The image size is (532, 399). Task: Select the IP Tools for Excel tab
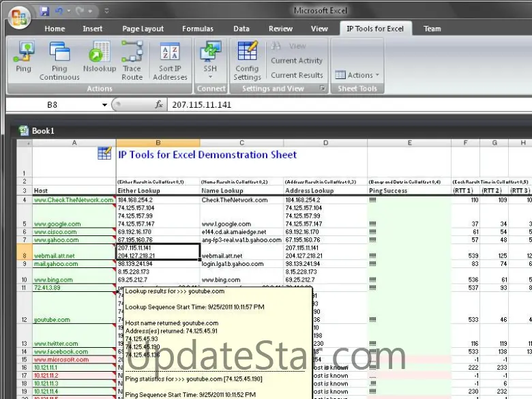click(x=375, y=29)
